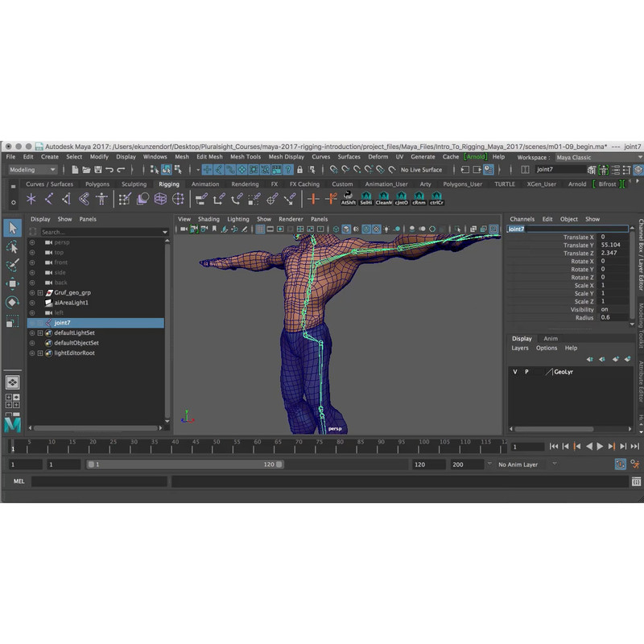644x644 pixels.
Task: Click the Translate Y value field
Action: 610,246
